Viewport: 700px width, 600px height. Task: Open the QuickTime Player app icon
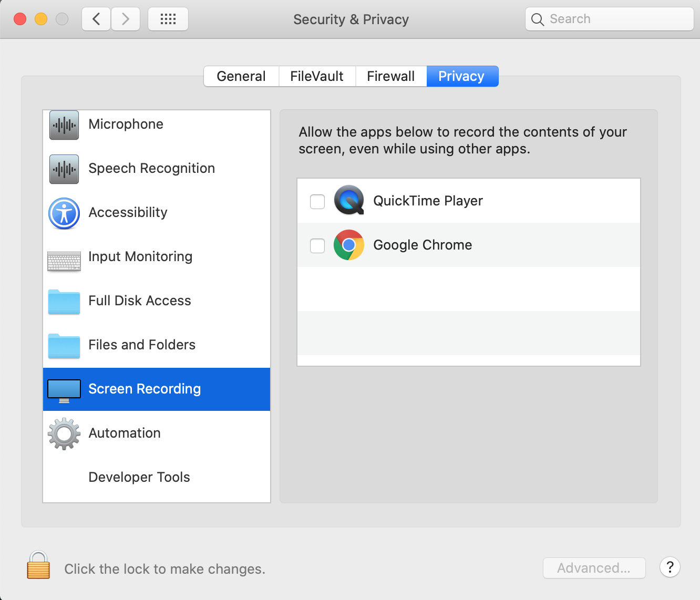click(x=349, y=201)
